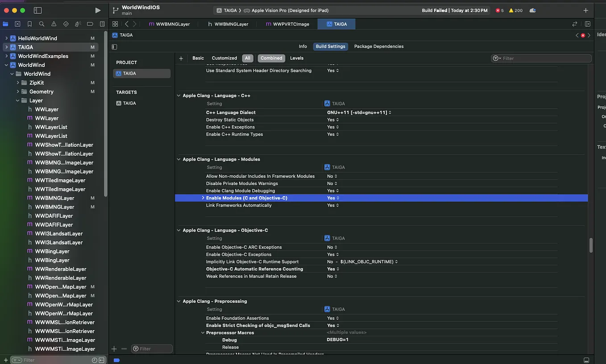Click the Run button in the toolbar
The height and width of the screenshot is (364, 606).
pos(98,10)
